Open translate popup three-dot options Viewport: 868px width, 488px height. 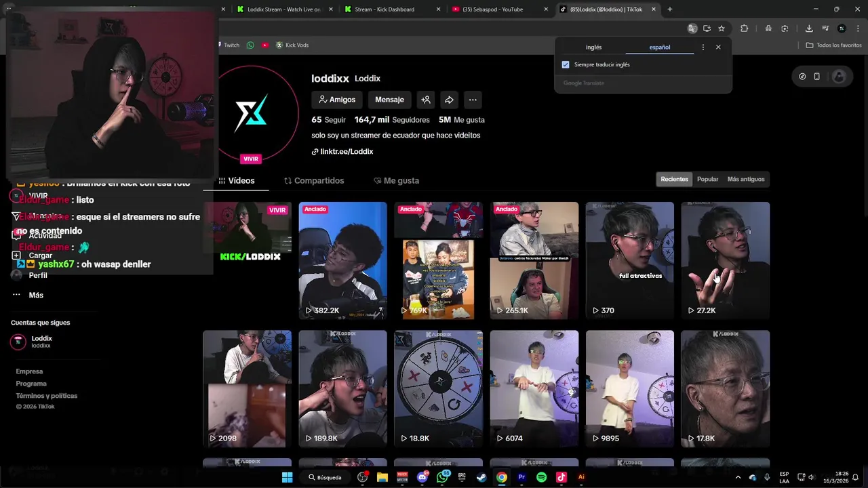pyautogui.click(x=703, y=47)
